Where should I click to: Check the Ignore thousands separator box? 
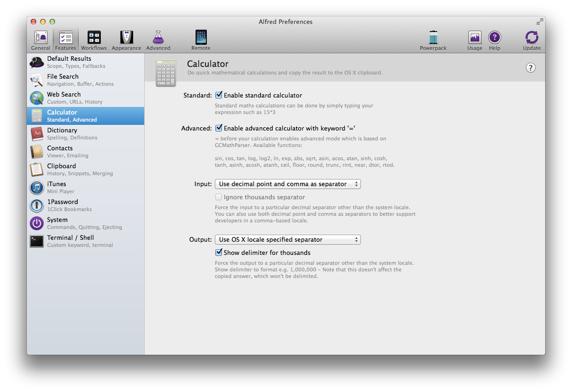point(219,197)
